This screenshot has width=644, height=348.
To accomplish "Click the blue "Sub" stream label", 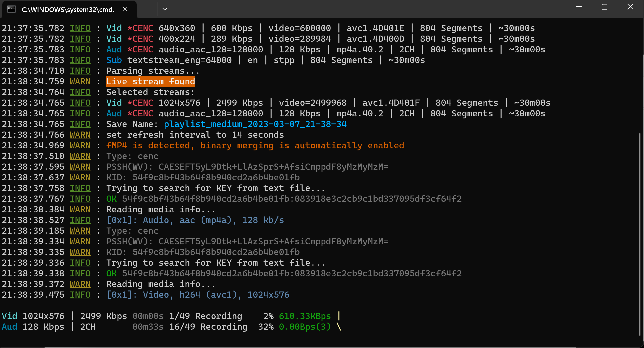I will (114, 60).
